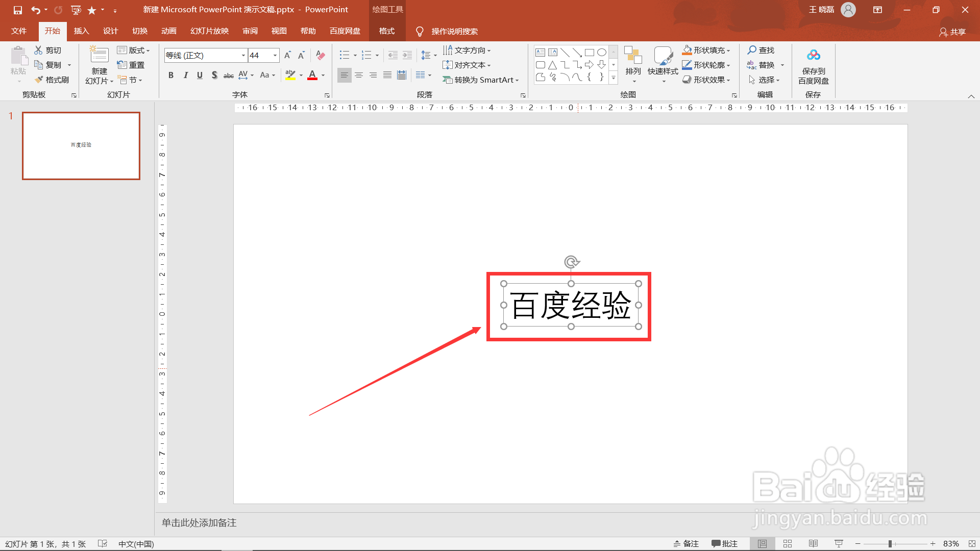Click the Cut scissors icon

[x=38, y=50]
